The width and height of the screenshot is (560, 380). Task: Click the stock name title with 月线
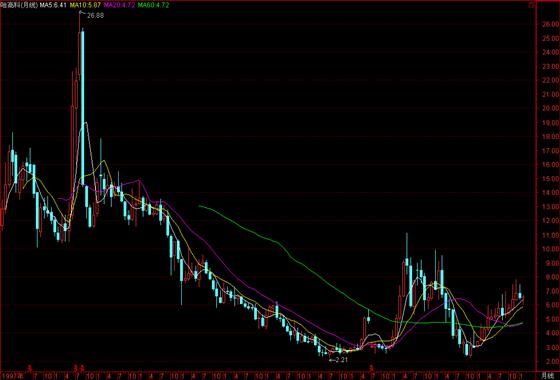pyautogui.click(x=19, y=5)
